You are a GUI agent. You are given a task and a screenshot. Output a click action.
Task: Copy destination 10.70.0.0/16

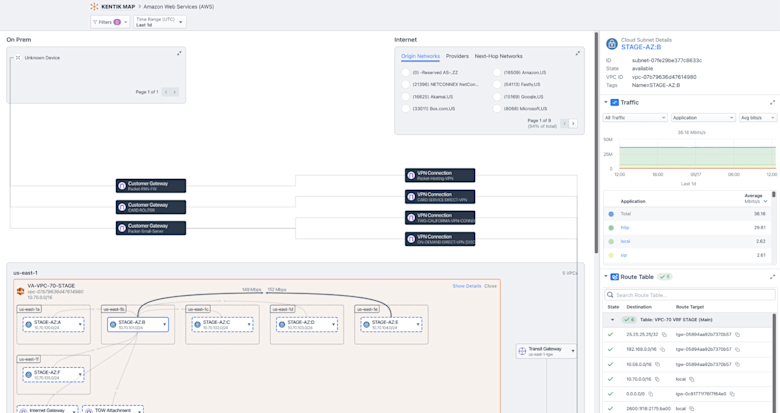click(x=657, y=379)
